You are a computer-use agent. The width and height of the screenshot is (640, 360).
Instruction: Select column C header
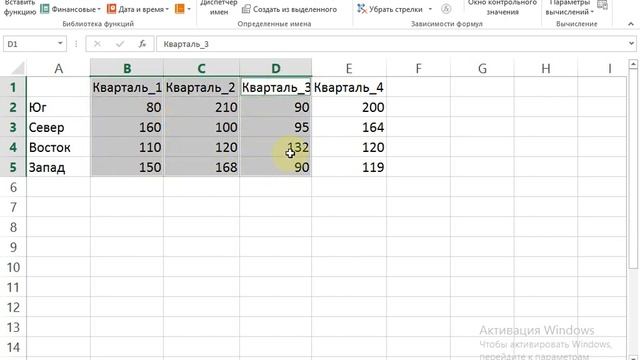coord(201,68)
